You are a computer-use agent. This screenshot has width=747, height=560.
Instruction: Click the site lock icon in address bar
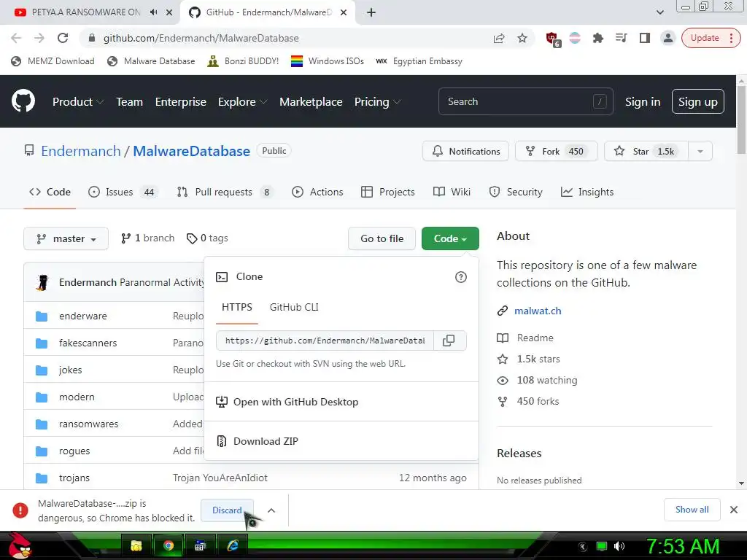pos(92,38)
